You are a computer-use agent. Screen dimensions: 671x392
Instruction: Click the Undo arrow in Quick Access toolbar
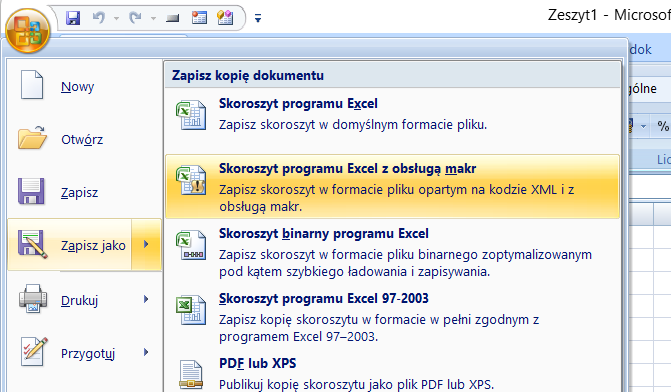[99, 18]
